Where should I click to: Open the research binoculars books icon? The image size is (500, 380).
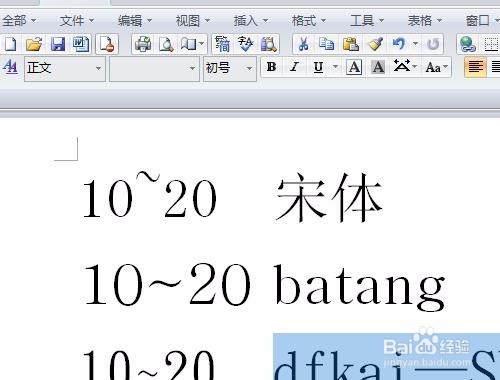click(269, 44)
